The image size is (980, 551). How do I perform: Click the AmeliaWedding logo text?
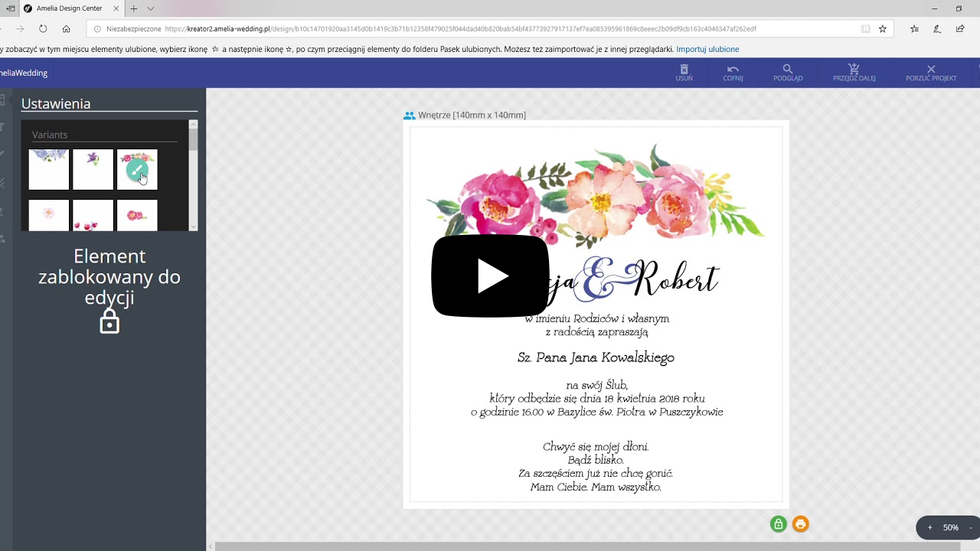(24, 73)
